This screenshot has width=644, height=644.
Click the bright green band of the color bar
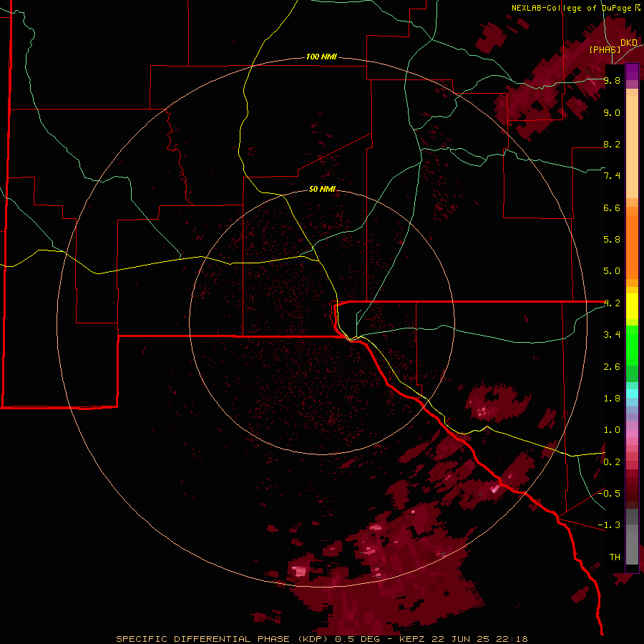pyautogui.click(x=632, y=345)
